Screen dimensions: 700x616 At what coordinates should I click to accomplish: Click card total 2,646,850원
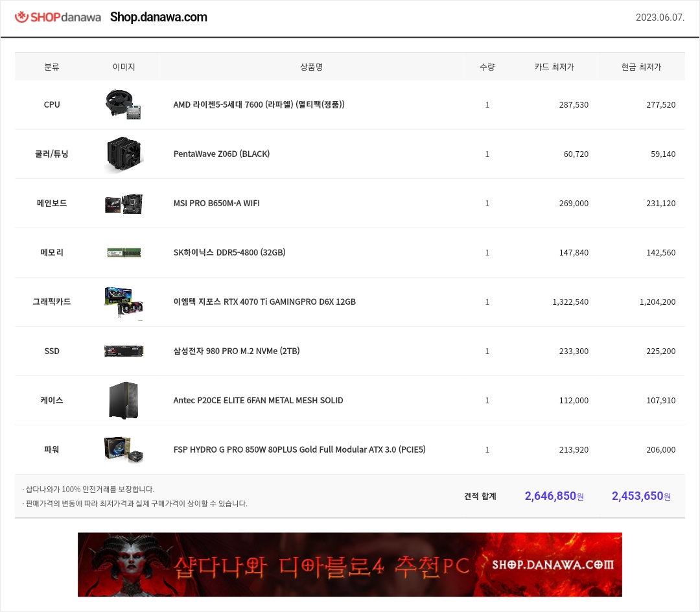(x=554, y=496)
